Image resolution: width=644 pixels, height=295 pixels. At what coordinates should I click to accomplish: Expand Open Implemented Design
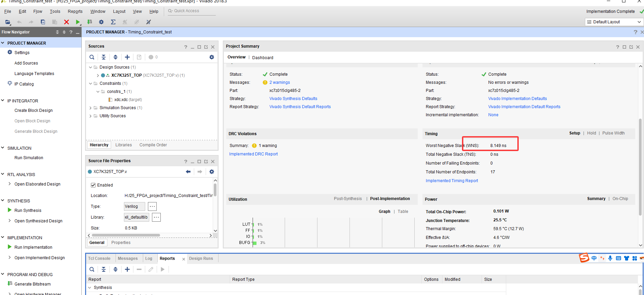click(9, 257)
